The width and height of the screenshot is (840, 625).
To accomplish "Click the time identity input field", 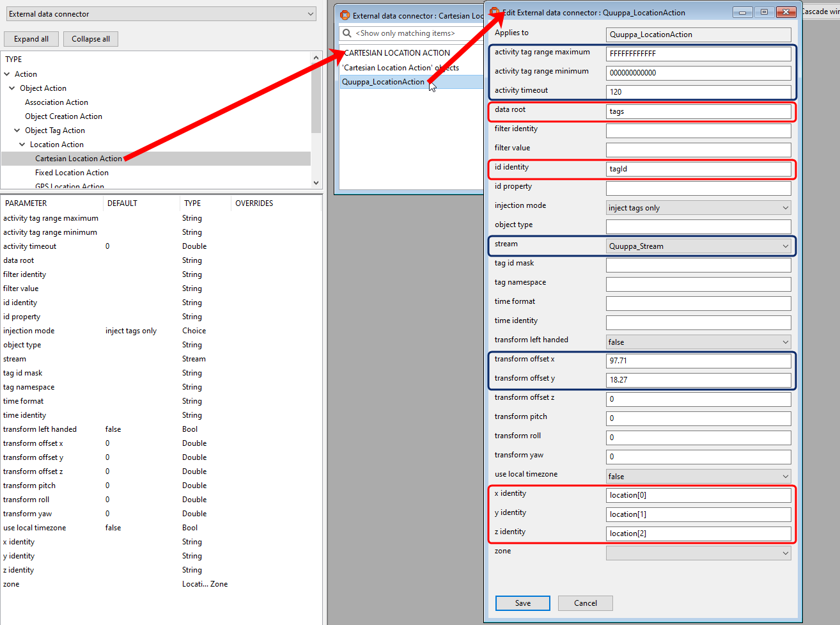I will tap(698, 322).
